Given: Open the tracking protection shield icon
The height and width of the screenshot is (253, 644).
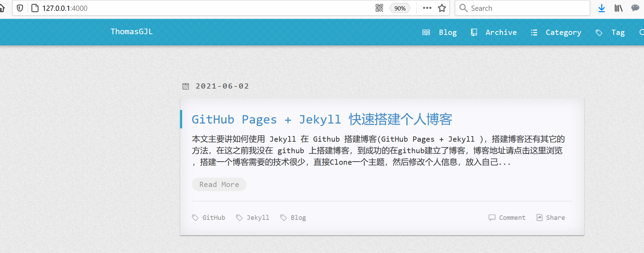Looking at the screenshot, I should [x=20, y=8].
